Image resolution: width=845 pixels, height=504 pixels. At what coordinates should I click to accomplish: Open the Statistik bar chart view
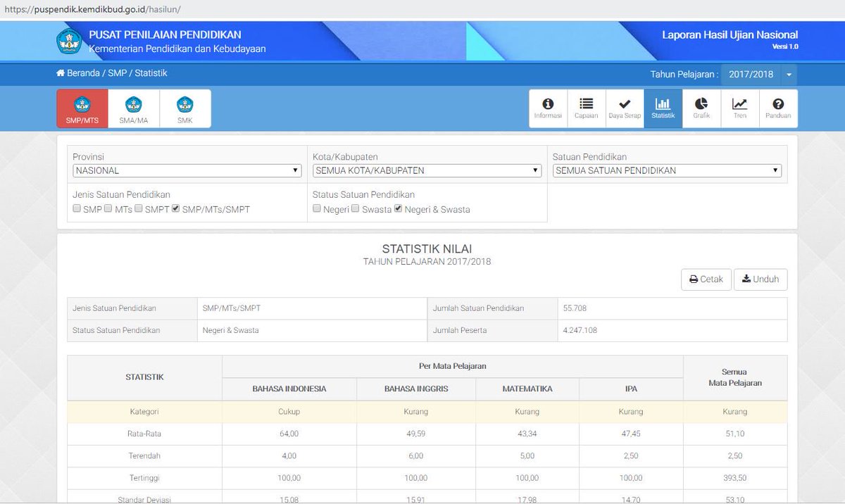[663, 108]
